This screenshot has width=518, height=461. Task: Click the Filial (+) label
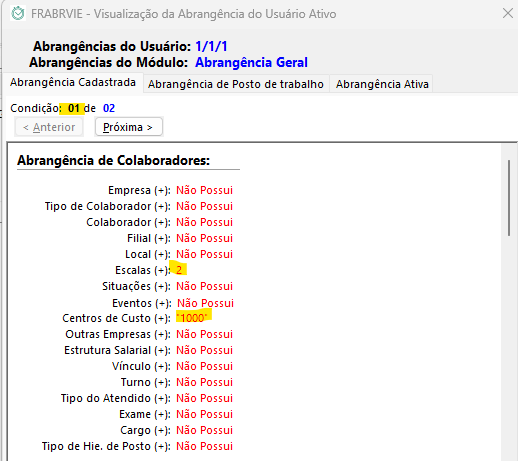tap(149, 238)
